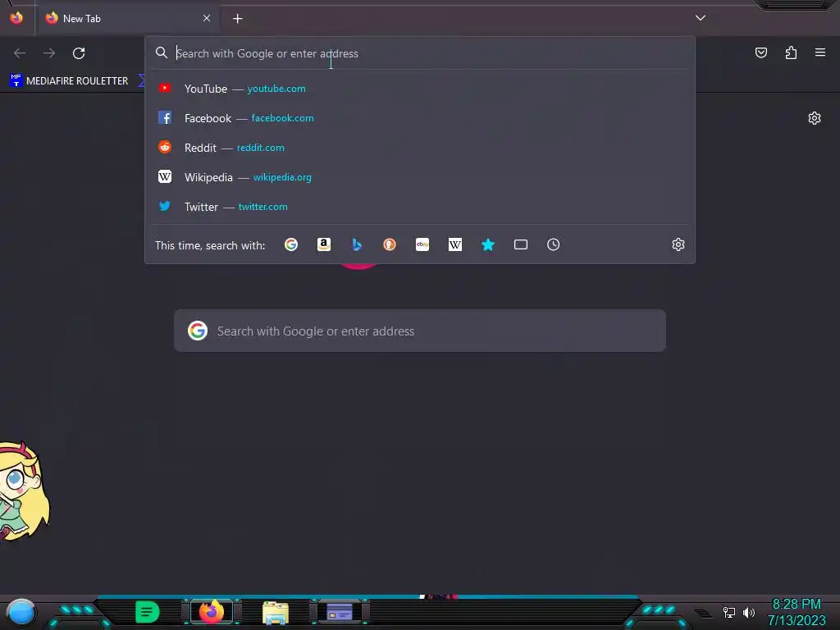Open the purple window app in taskbar
The width and height of the screenshot is (840, 630).
(x=340, y=612)
